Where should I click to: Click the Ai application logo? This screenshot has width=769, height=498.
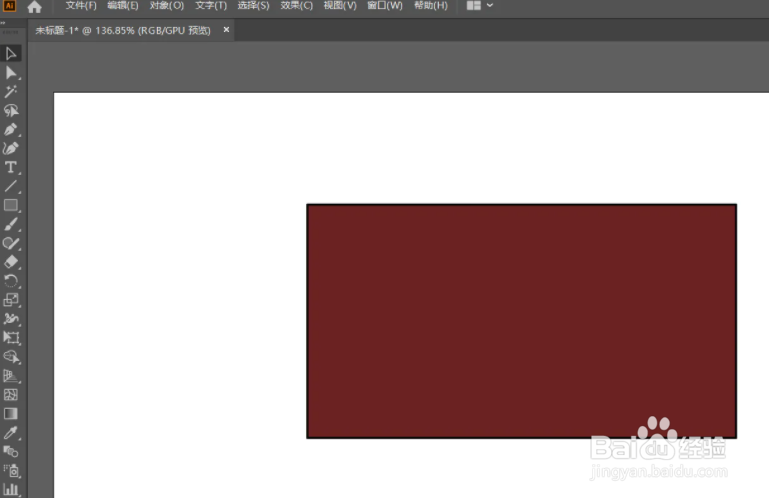point(9,6)
